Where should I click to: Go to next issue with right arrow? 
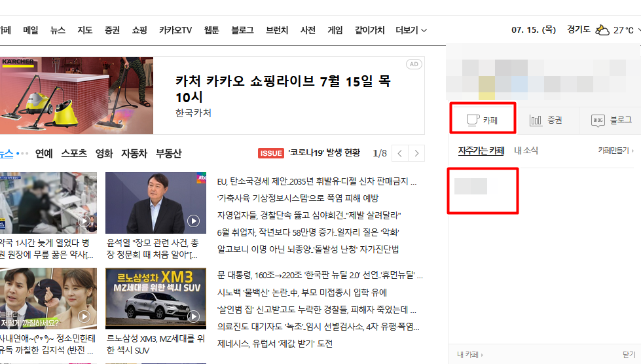click(416, 153)
